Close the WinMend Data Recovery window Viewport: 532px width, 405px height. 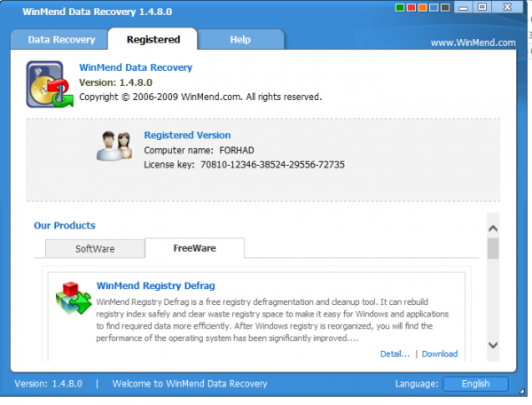click(x=507, y=7)
